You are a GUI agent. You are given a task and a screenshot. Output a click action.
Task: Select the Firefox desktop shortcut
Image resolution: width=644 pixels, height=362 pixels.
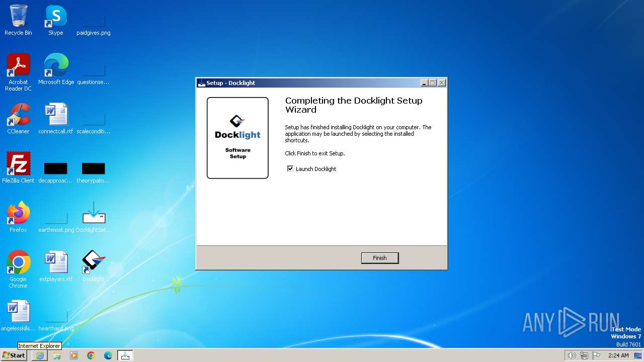click(18, 217)
